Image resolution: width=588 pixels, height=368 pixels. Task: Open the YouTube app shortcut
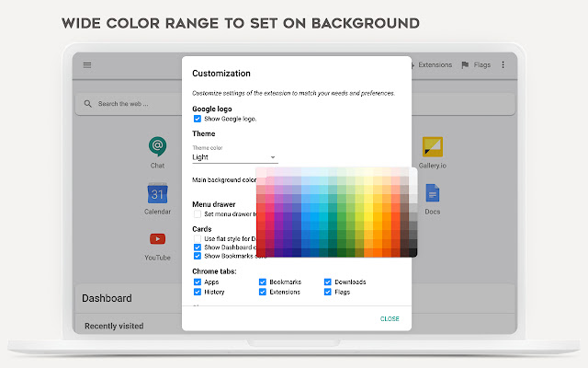pos(157,239)
